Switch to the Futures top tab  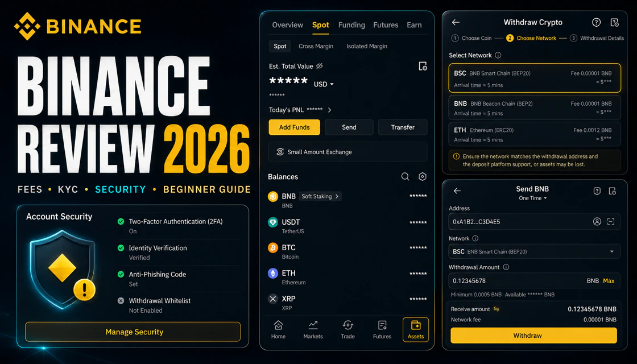pyautogui.click(x=386, y=25)
